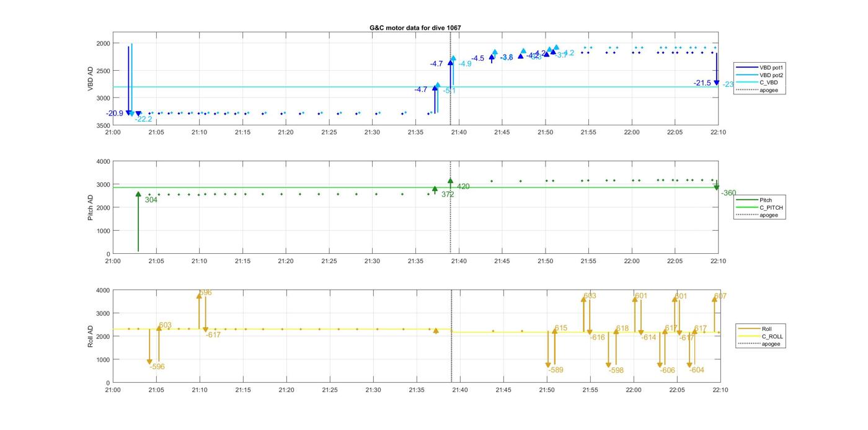Viewport: 868px width, 430px height.
Task: Click the 'Roll AD' y-axis label
Action: [91, 336]
